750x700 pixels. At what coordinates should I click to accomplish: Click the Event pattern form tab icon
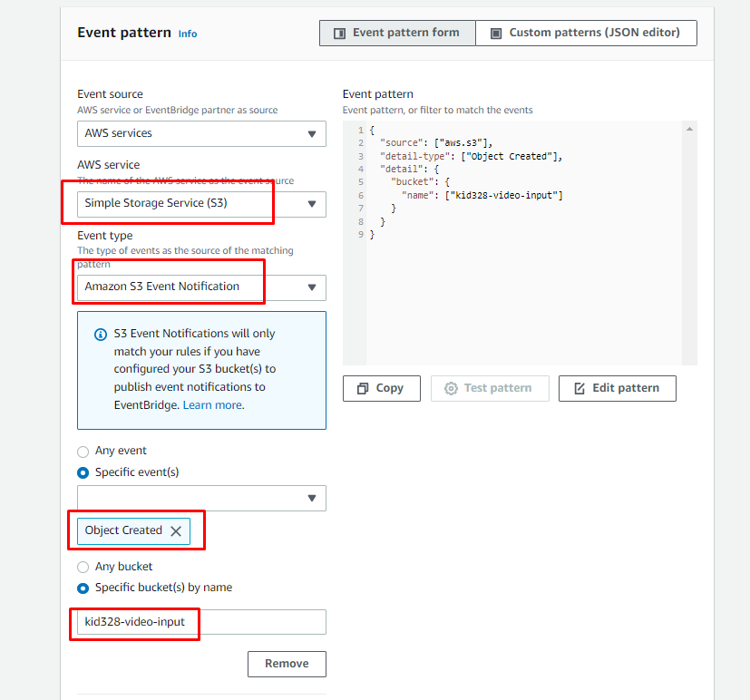tap(340, 34)
